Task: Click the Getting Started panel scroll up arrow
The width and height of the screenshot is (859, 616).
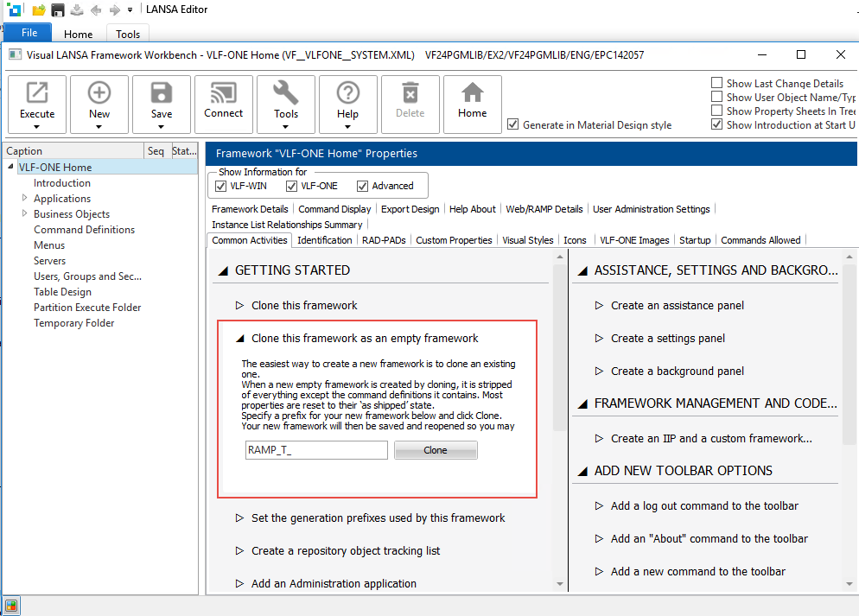Action: (x=559, y=257)
